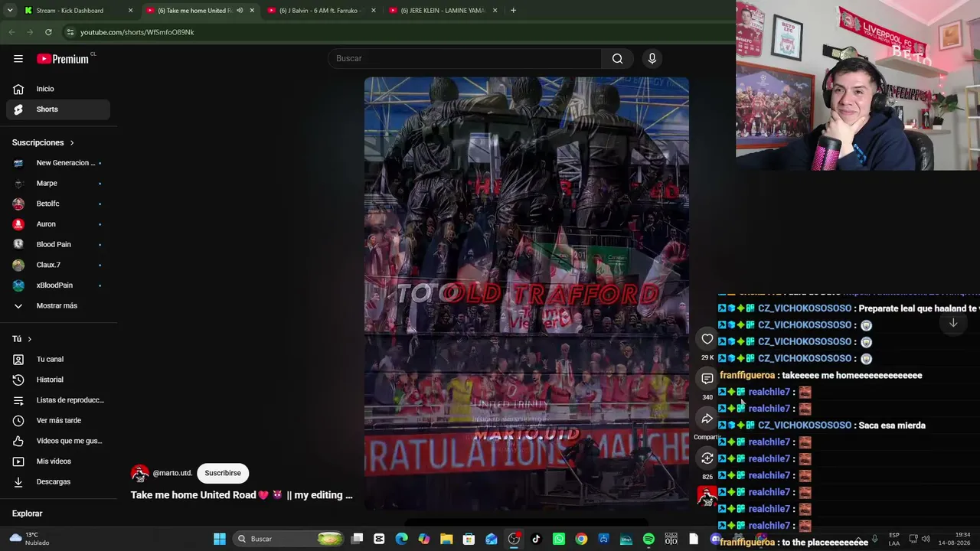This screenshot has height=551, width=980.
Task: Open the Claux.7 subscription channel
Action: pyautogui.click(x=58, y=265)
